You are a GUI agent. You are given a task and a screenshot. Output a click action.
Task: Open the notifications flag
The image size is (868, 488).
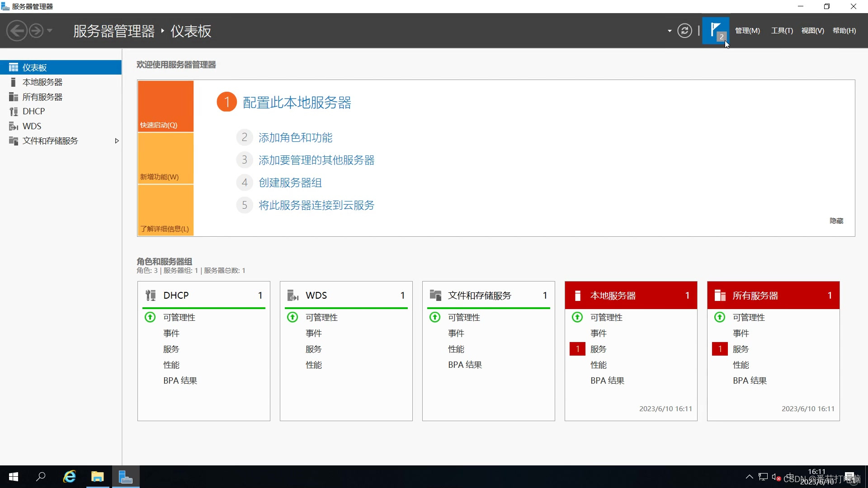716,31
